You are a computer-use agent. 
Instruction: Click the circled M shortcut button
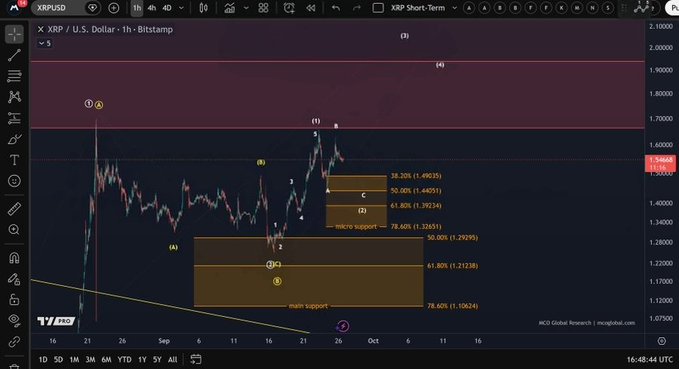[577, 8]
